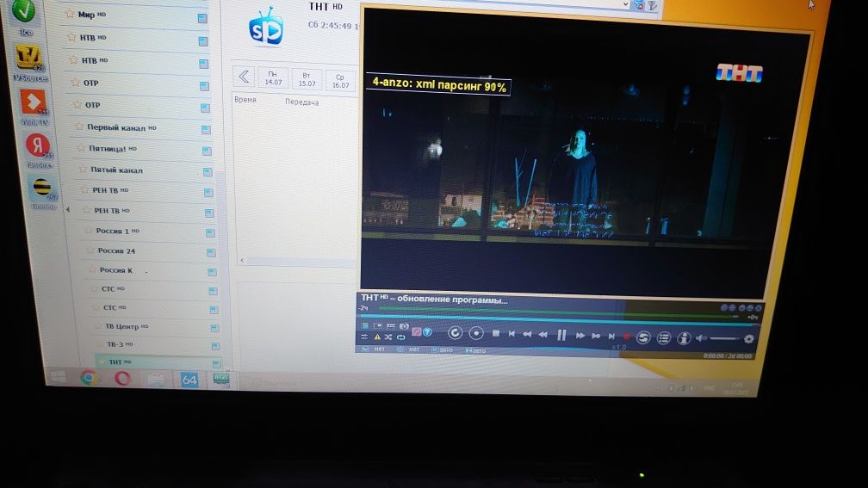Switch to Пн 14.07 schedule tab

click(273, 78)
